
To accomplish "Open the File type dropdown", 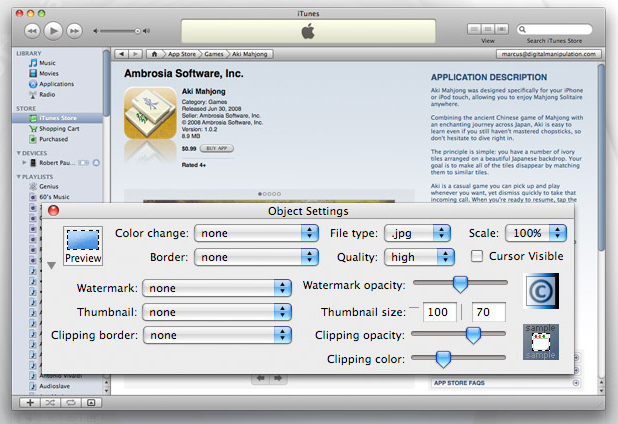I will [417, 233].
